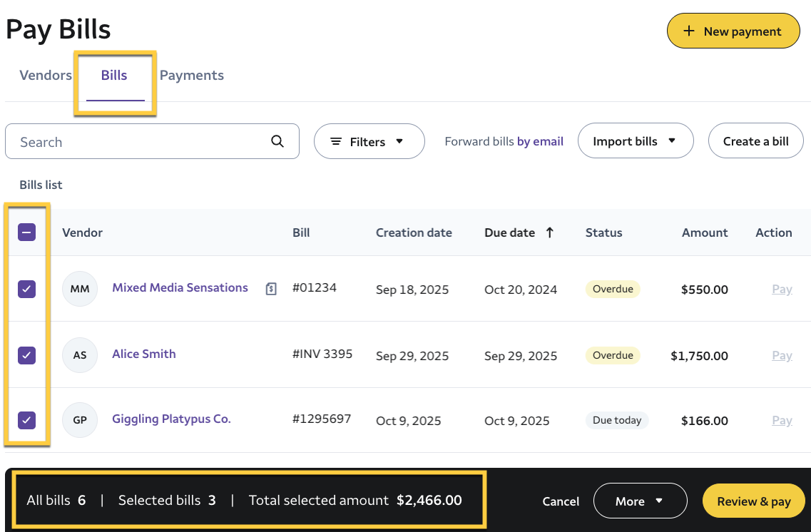Screen dimensions: 811x532
Task: Switch to the Vendors tab
Action: [46, 76]
